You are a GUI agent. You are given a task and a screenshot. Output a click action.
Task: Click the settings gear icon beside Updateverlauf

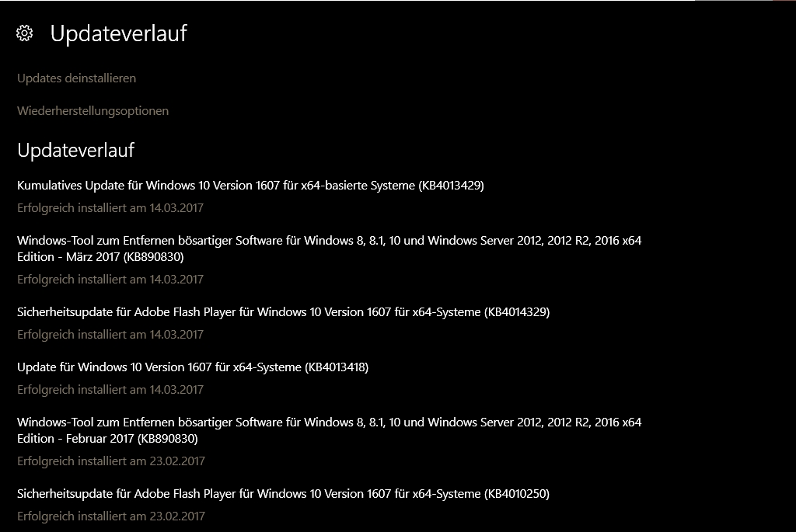(x=24, y=33)
